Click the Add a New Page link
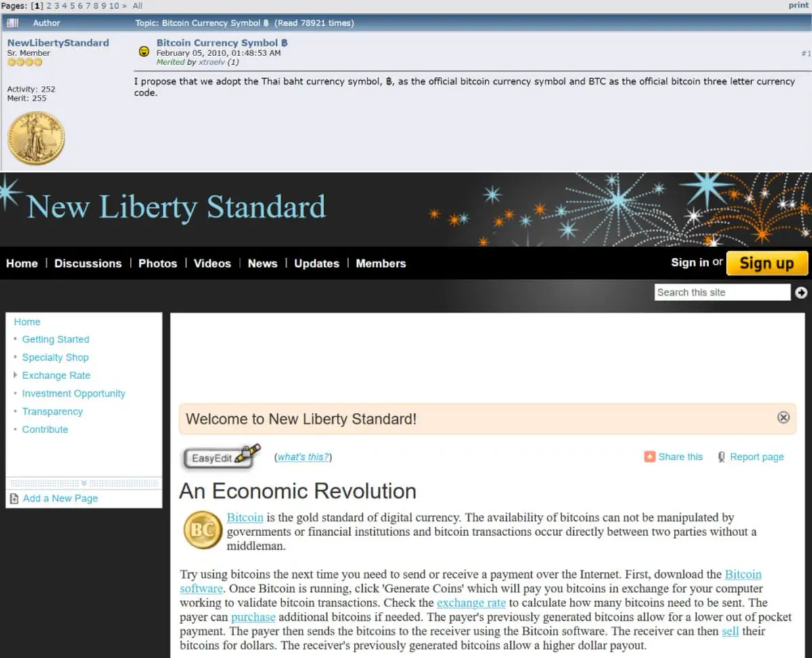The height and width of the screenshot is (658, 812). pyautogui.click(x=60, y=498)
